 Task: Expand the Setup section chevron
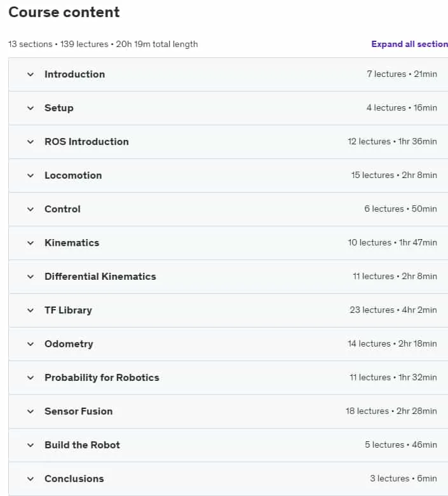click(x=31, y=108)
